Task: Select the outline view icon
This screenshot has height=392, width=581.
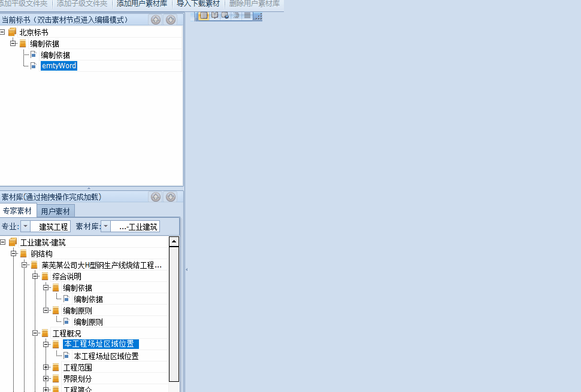Action: [x=236, y=16]
